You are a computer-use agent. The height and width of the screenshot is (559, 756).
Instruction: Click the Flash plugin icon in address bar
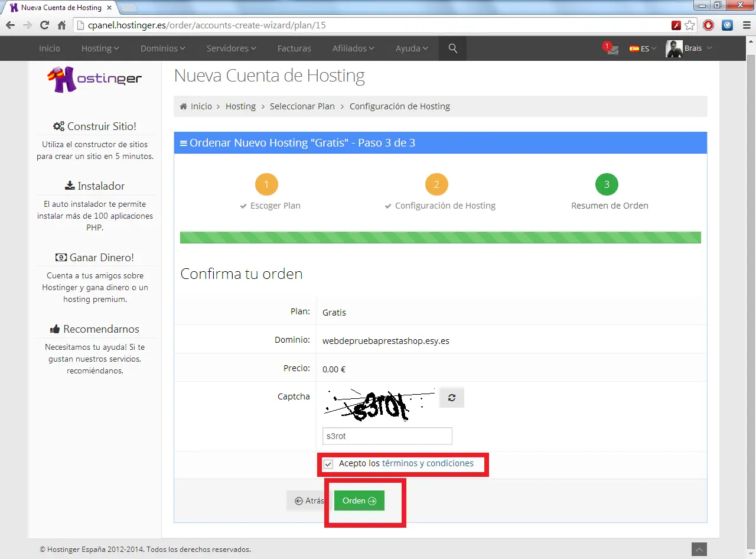click(676, 25)
